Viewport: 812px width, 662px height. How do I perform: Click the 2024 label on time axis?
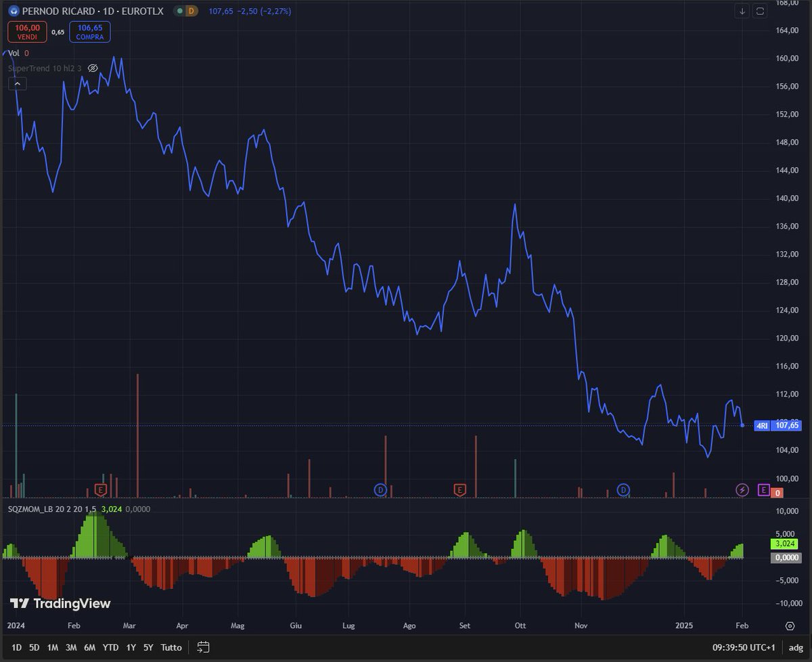[16, 625]
